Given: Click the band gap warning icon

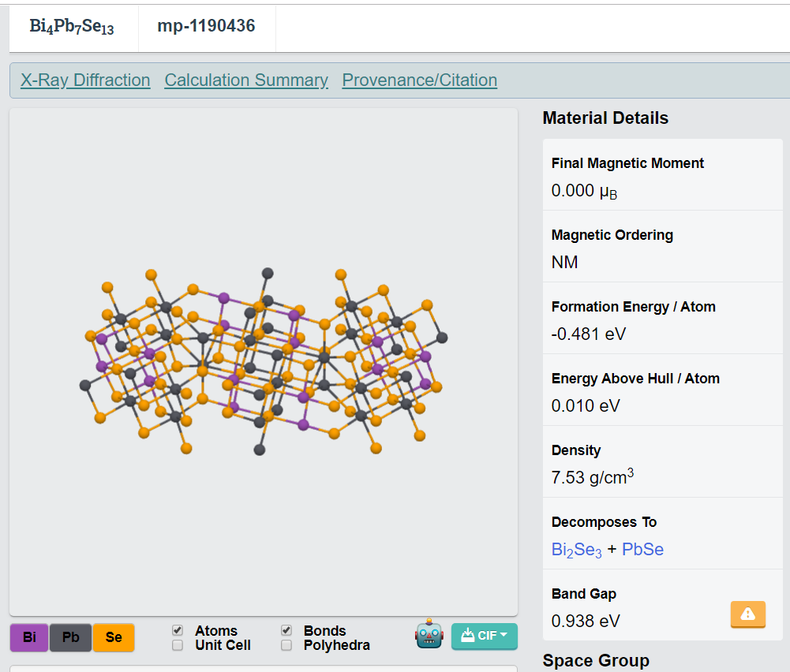Looking at the screenshot, I should click(747, 614).
